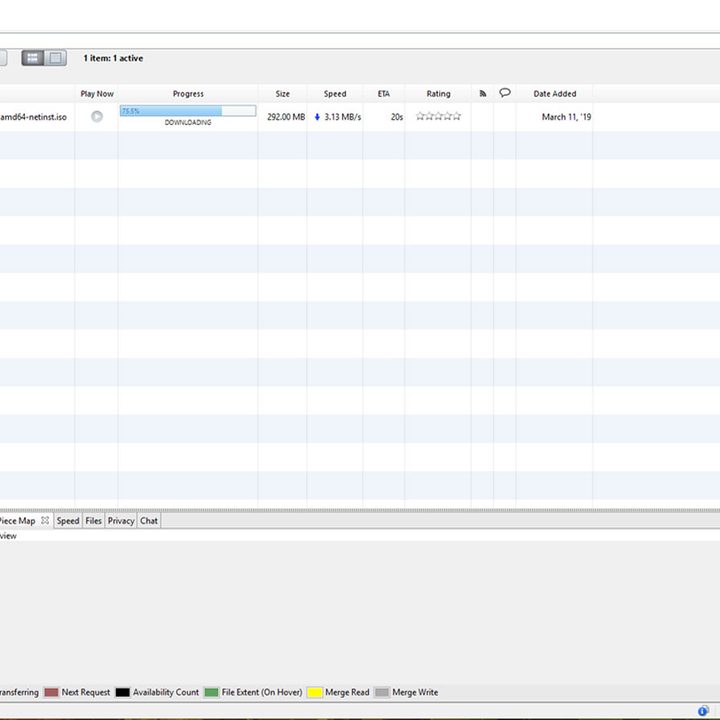Click Play Now button for netinst.iso
The width and height of the screenshot is (720, 720).
pyautogui.click(x=97, y=117)
